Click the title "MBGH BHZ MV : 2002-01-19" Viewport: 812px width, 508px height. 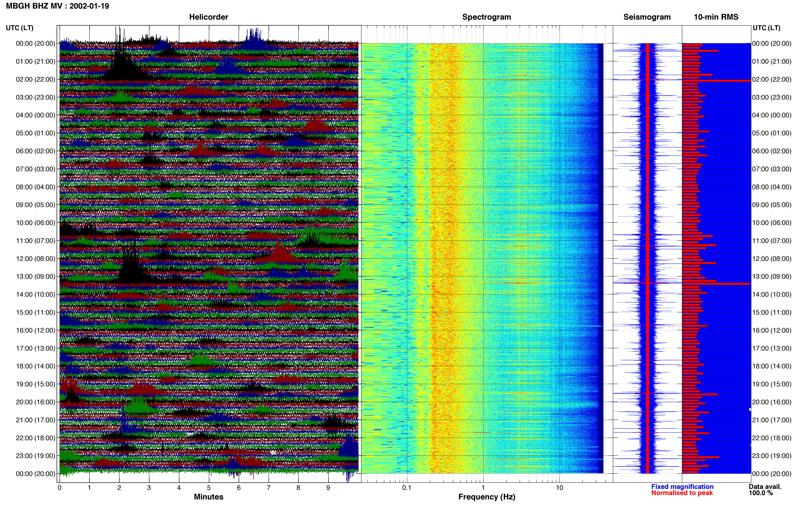57,6
